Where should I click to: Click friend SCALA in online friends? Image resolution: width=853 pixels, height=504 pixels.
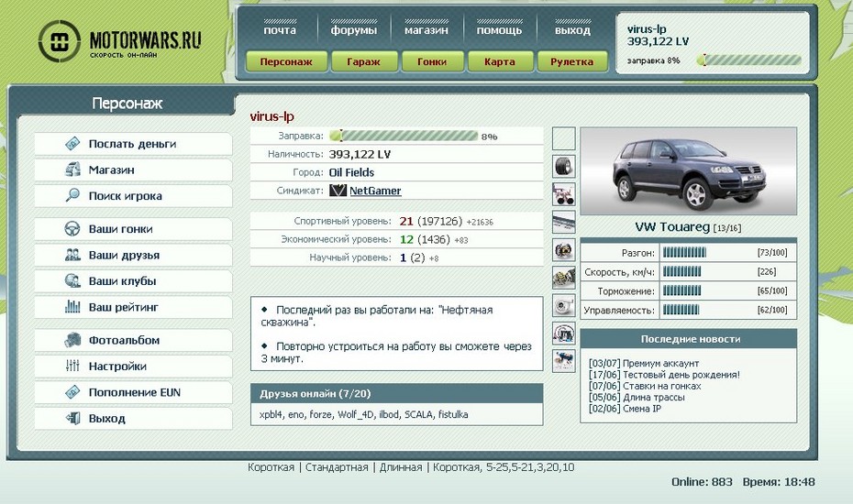coord(418,414)
